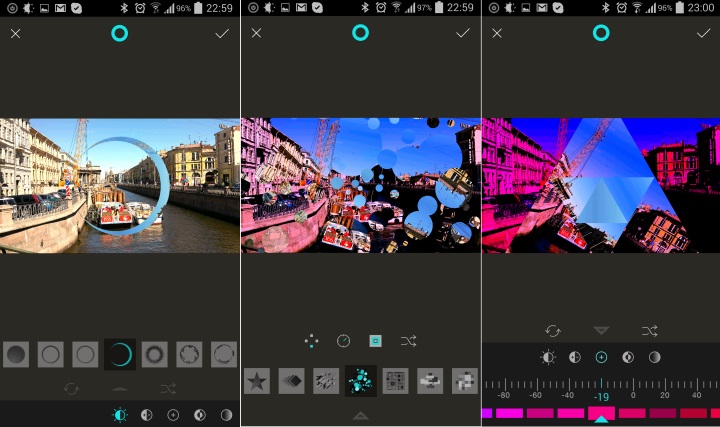Select the highlighted cyan bubbles pattern thumbnail
Image resolution: width=720 pixels, height=427 pixels.
(x=361, y=381)
